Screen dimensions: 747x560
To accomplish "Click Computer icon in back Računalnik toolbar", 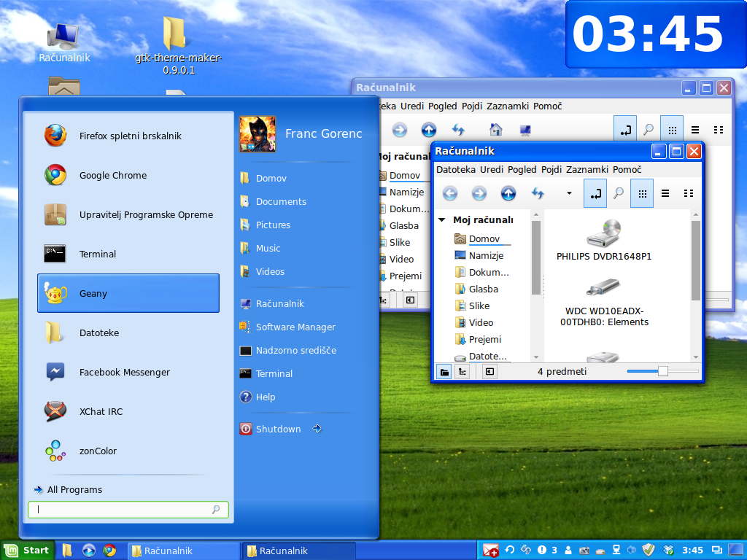I will click(x=525, y=130).
